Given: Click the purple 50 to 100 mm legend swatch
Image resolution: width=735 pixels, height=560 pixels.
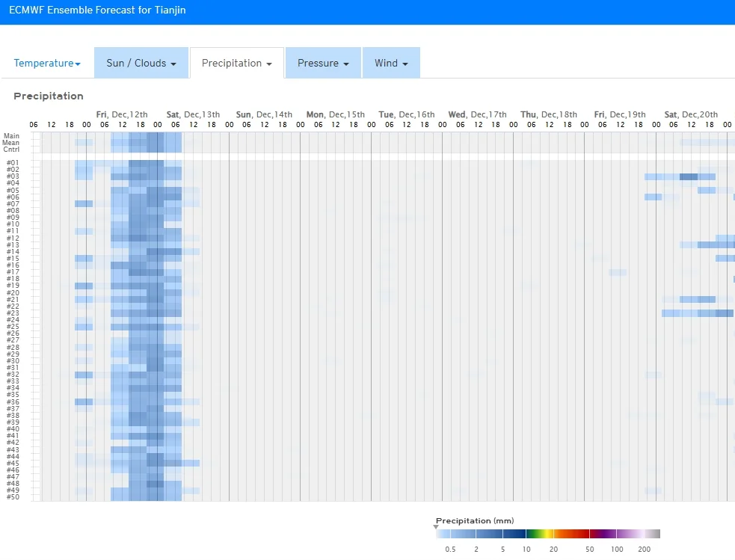Looking at the screenshot, I should point(603,534).
